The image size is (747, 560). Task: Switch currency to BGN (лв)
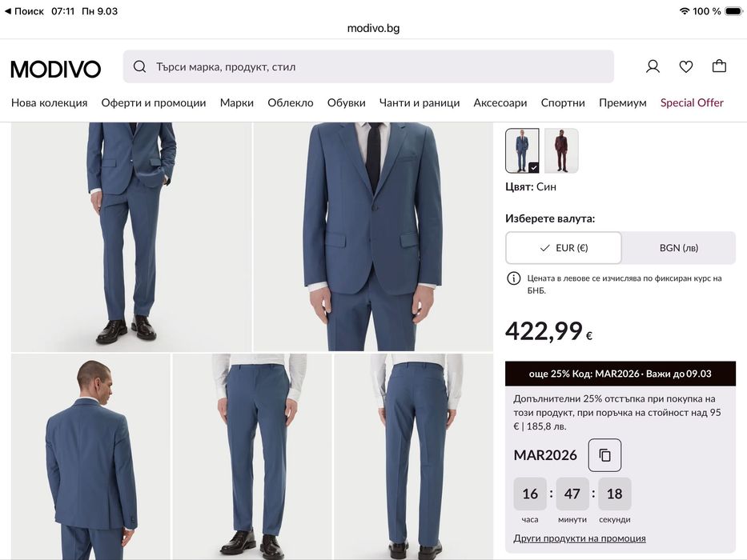coord(678,248)
